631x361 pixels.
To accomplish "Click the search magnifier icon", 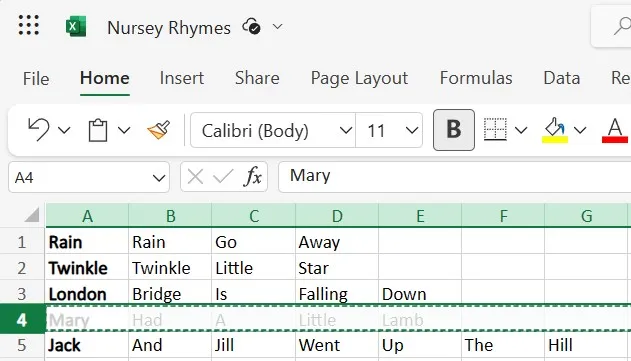I will [x=622, y=27].
